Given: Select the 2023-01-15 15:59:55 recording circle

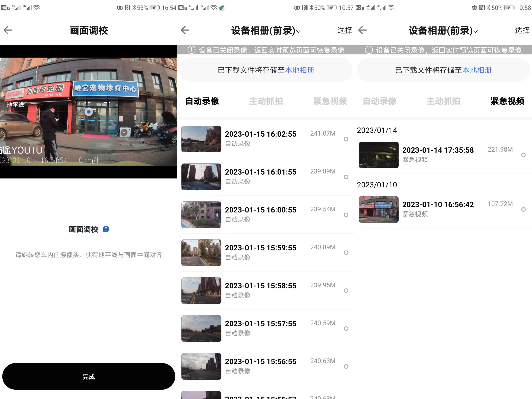Looking at the screenshot, I should click(346, 253).
